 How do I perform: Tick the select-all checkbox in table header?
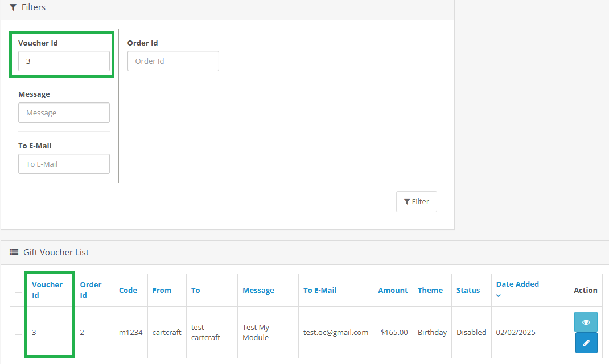point(18,289)
